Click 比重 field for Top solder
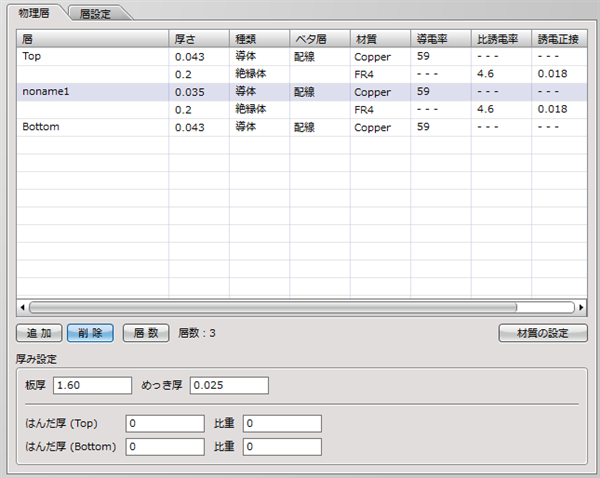600x478 pixels. click(282, 423)
